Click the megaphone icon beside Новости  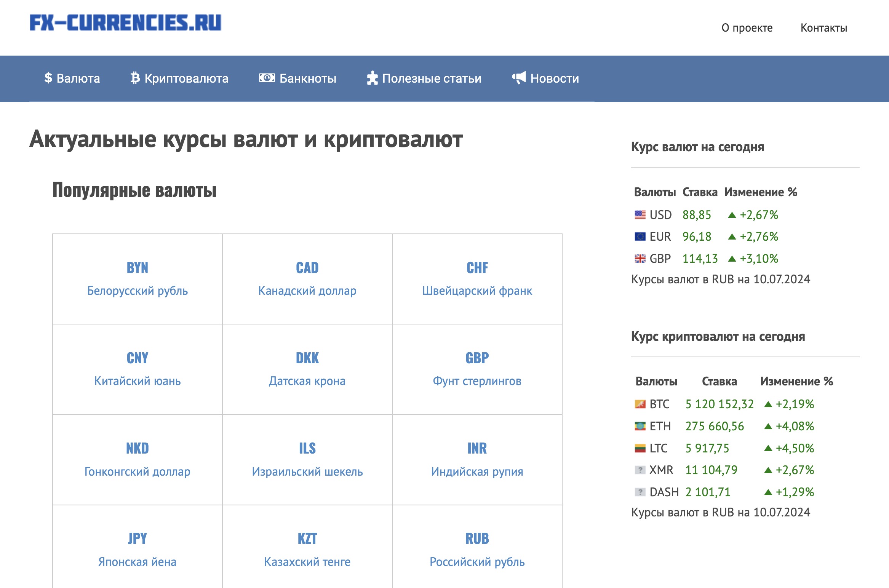point(519,78)
